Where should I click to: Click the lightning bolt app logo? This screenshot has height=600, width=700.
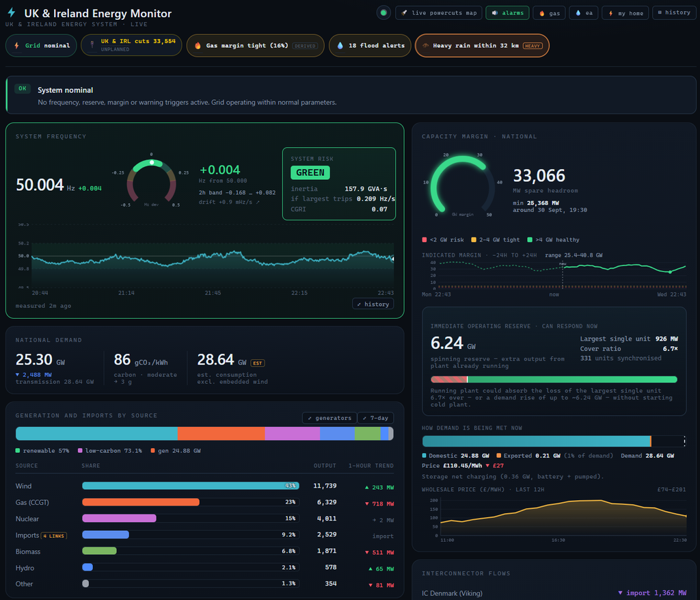click(12, 12)
